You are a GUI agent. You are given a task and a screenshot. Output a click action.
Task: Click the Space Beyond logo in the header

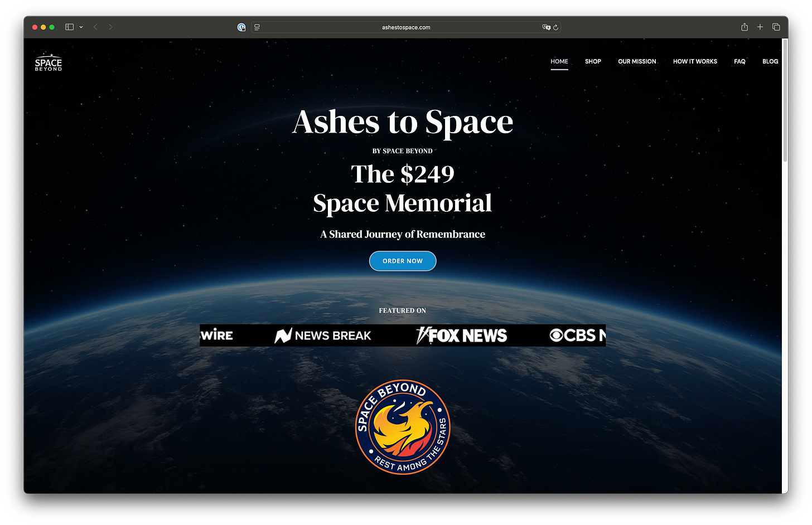point(49,62)
